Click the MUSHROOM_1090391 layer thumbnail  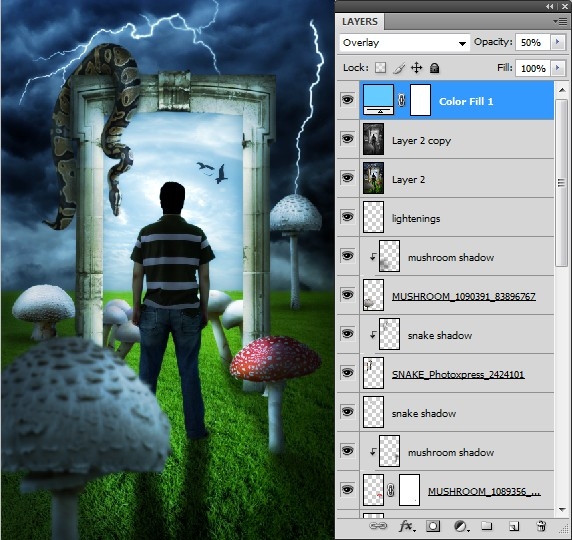373,295
